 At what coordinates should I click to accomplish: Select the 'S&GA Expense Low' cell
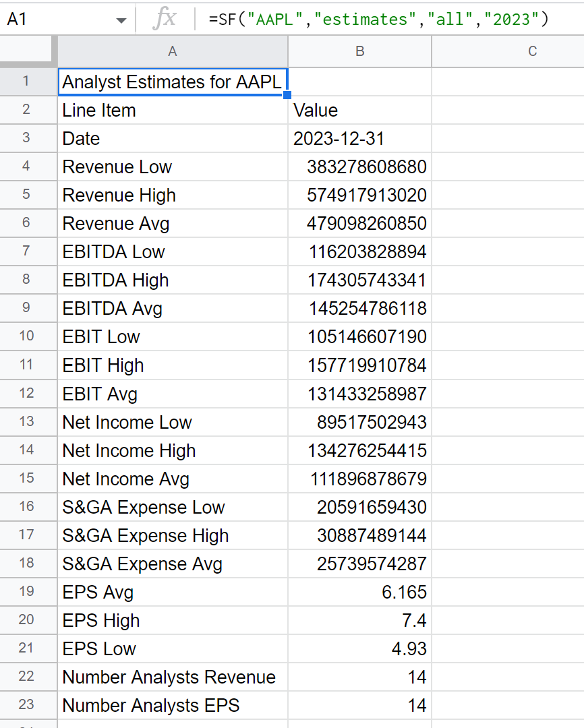coord(173,507)
